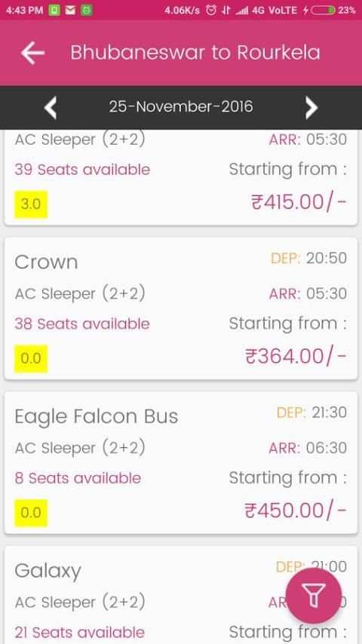Image resolution: width=362 pixels, height=644 pixels.
Task: Tap the battery indicator in status bar
Action: click(323, 11)
